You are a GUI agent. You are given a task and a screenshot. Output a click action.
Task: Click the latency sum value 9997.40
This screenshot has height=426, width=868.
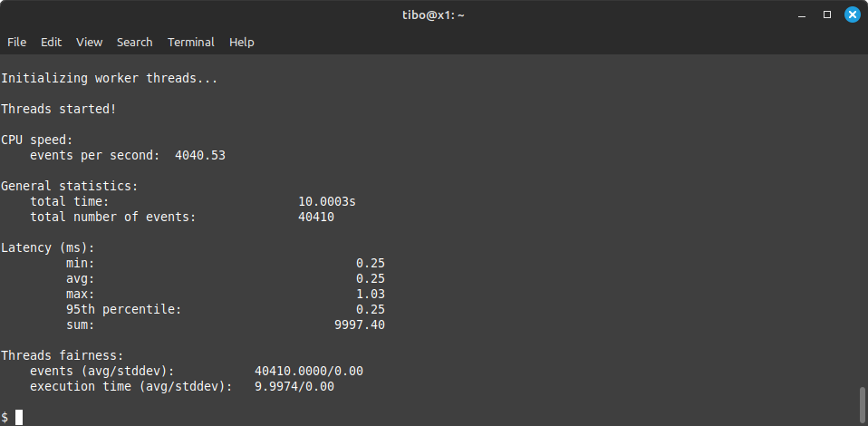(360, 324)
